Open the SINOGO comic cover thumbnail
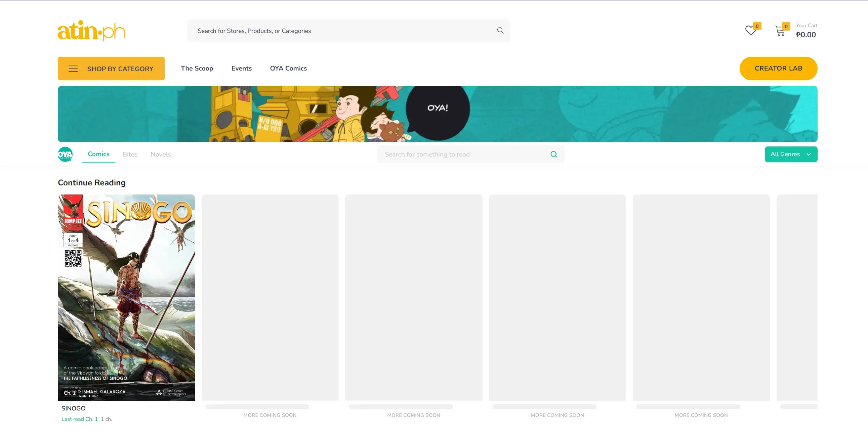 (126, 297)
